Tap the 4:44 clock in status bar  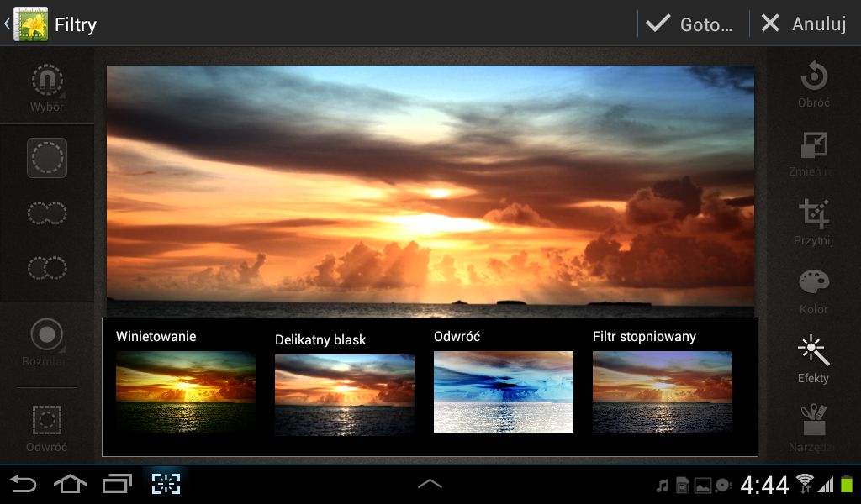(764, 486)
